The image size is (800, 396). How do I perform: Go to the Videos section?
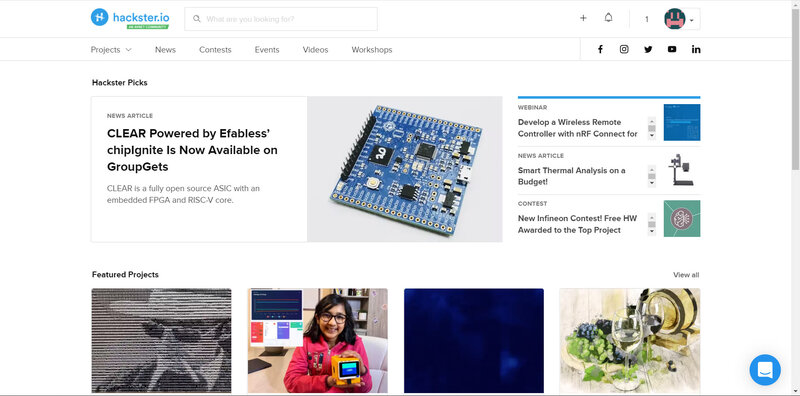click(315, 50)
